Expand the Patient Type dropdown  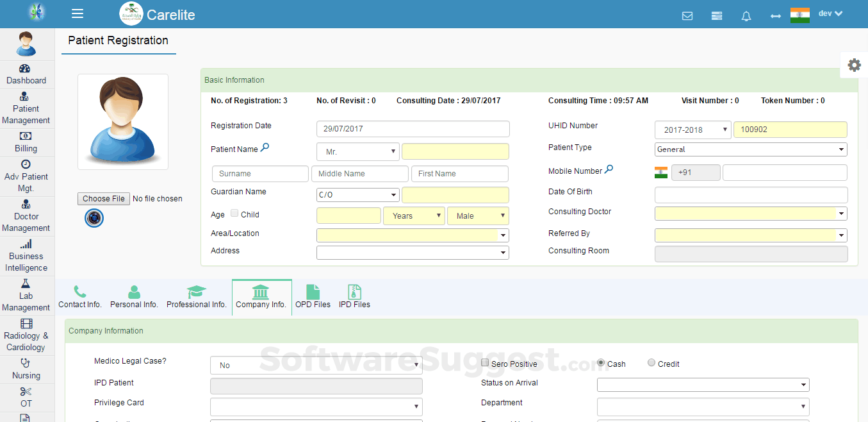[750, 149]
